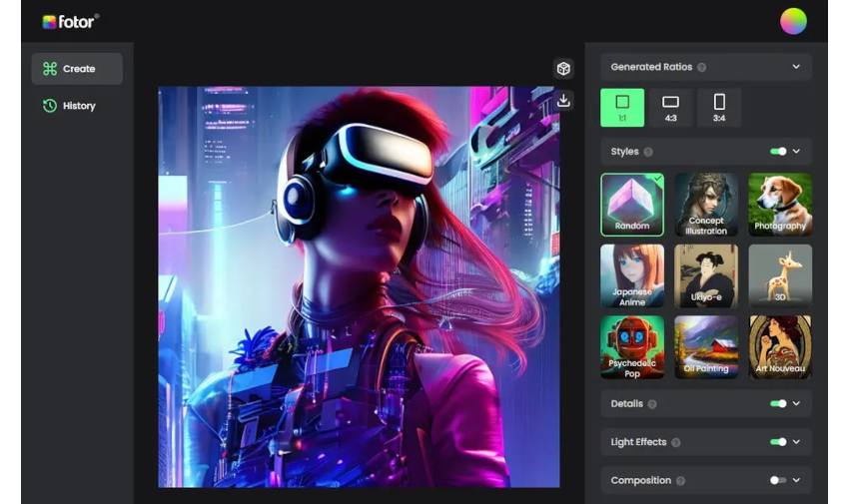Click the Styles info question icon
849x504 pixels.
648,152
